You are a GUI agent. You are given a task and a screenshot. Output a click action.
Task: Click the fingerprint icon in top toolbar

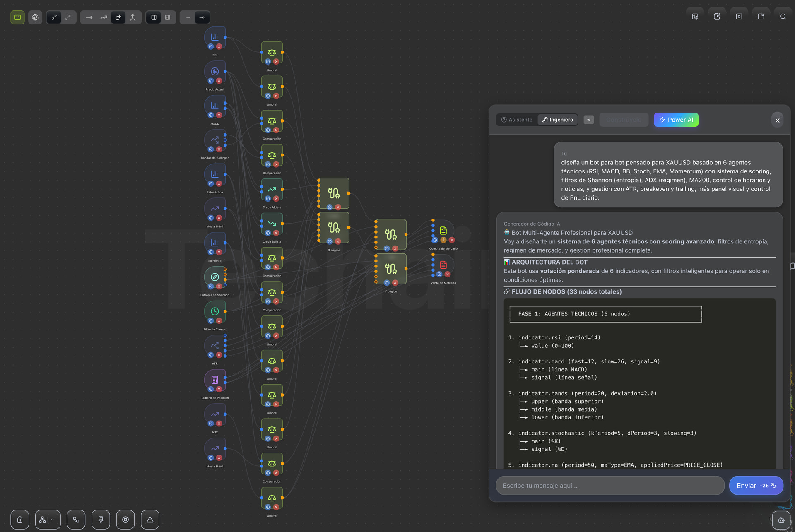[x=35, y=17]
